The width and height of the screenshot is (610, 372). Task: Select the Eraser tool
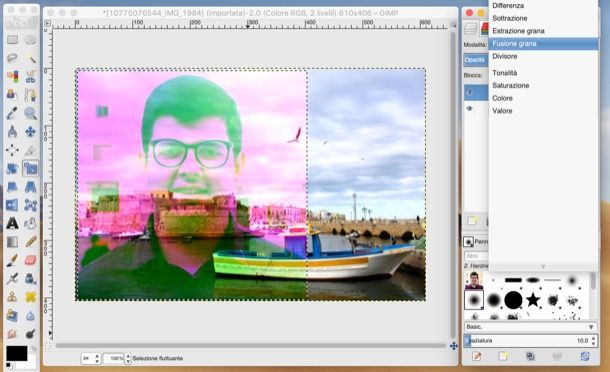(30, 260)
